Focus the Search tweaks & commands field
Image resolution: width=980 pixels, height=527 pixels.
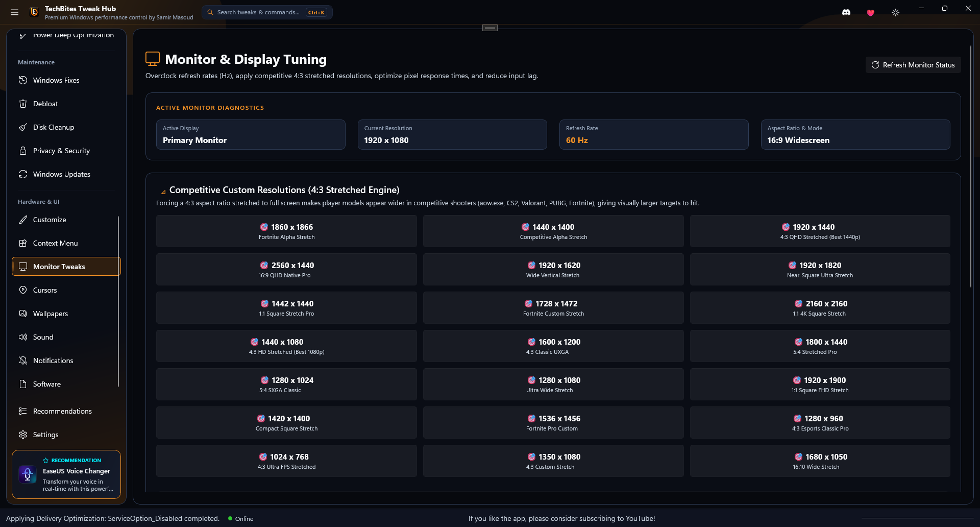pyautogui.click(x=267, y=12)
